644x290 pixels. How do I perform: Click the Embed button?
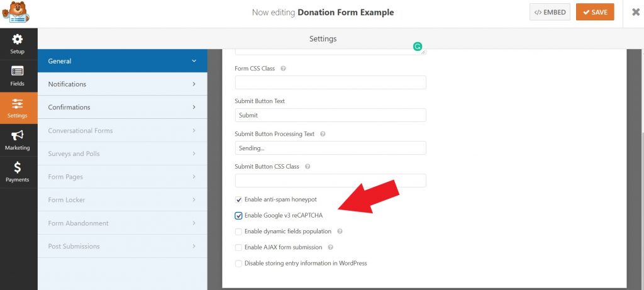click(x=550, y=12)
